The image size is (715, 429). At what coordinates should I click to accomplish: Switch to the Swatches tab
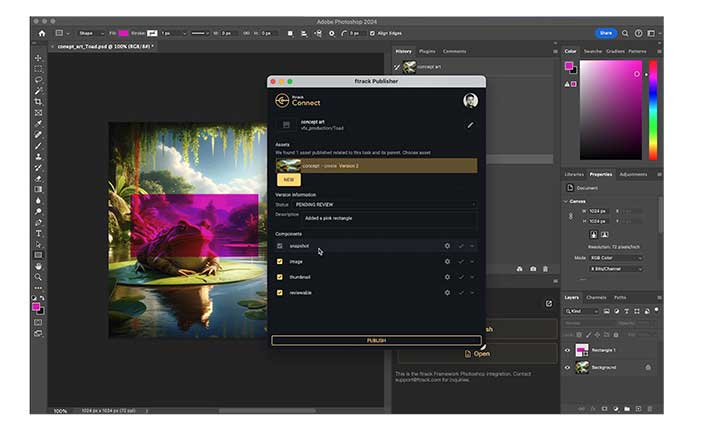coord(593,52)
